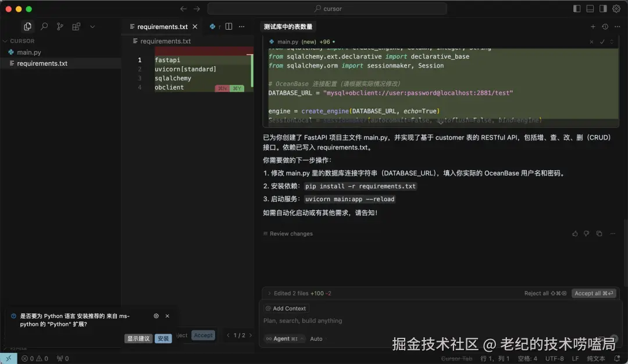Open chat panel more options menu
628x364 pixels.
coord(617,26)
